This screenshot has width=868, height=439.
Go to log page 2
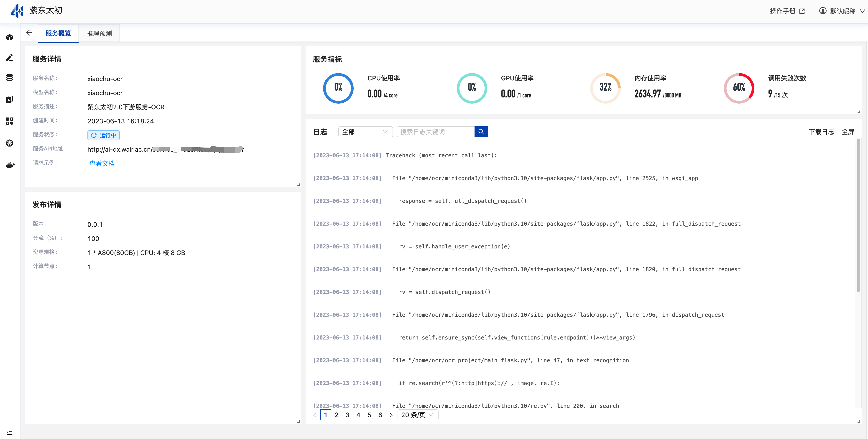336,415
